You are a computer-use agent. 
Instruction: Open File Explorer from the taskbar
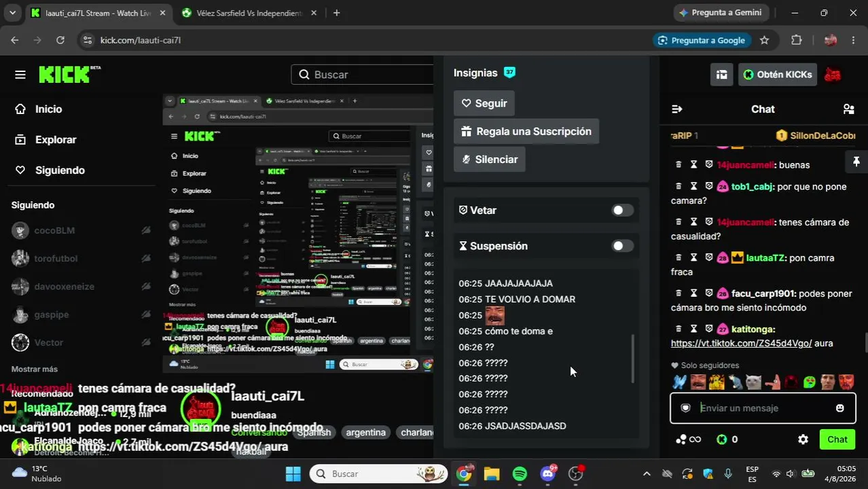point(492,473)
